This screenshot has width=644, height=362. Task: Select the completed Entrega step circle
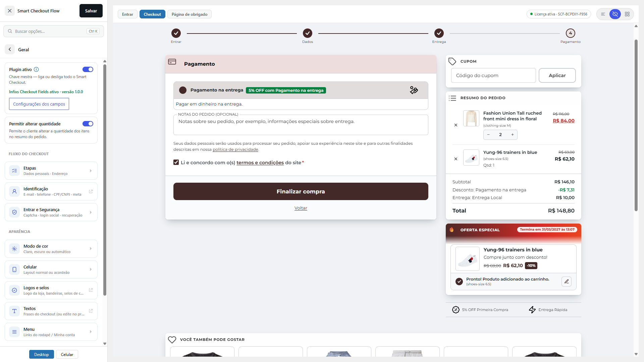pyautogui.click(x=439, y=33)
